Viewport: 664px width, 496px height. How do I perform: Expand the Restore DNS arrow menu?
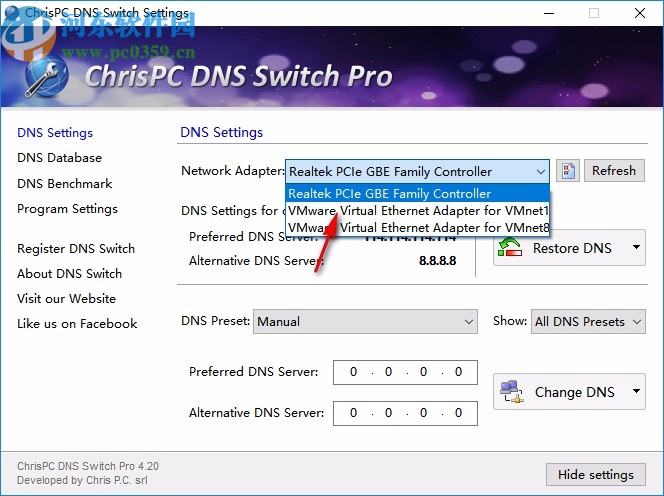[x=636, y=247]
